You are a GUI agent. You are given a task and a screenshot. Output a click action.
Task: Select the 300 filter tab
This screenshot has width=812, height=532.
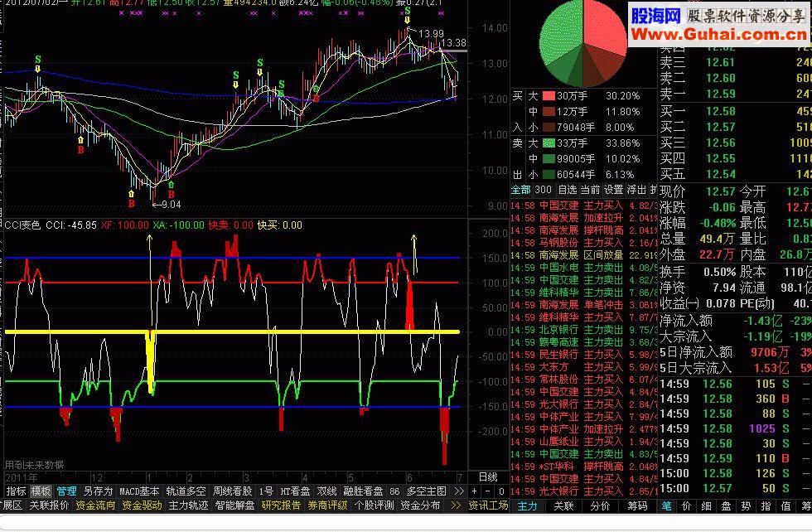click(544, 190)
